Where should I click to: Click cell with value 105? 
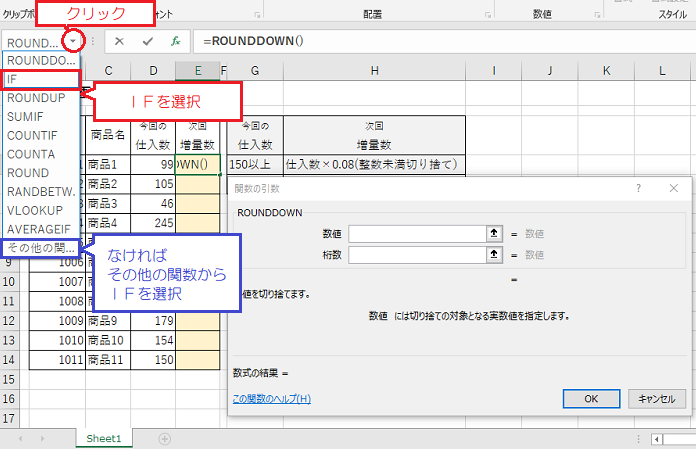point(153,184)
